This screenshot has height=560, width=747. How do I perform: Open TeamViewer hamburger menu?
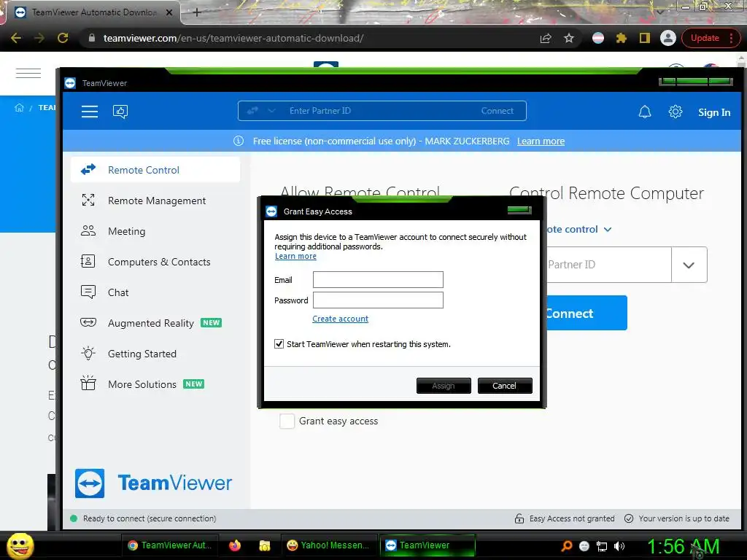pyautogui.click(x=89, y=112)
